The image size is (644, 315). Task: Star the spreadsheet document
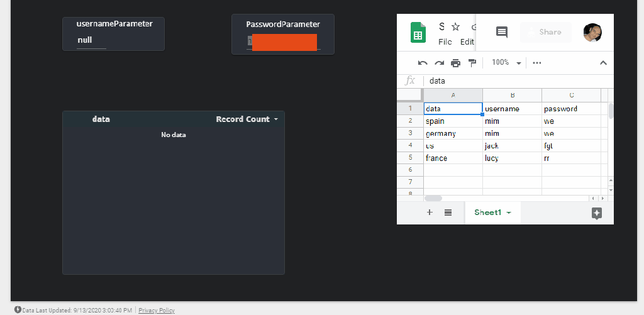click(x=455, y=27)
